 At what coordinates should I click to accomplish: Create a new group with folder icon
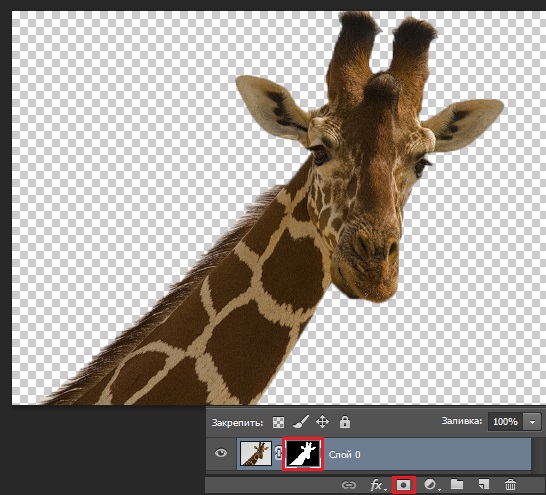click(x=457, y=484)
